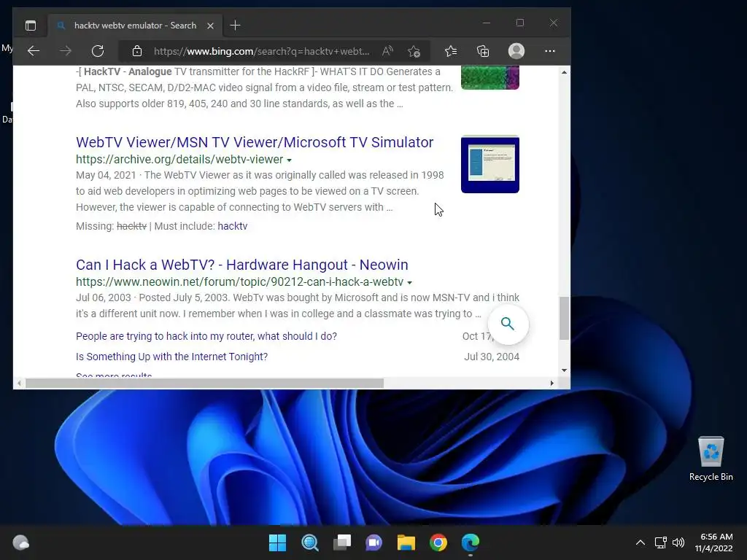747x560 pixels.
Task: Go back to the previous page
Action: point(34,51)
